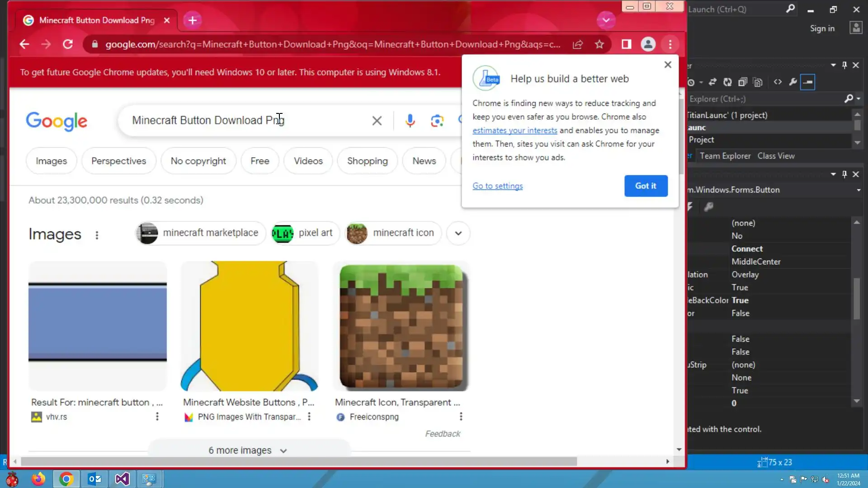Viewport: 868px width, 488px height.
Task: Open Chrome side panel icon
Action: [626, 44]
